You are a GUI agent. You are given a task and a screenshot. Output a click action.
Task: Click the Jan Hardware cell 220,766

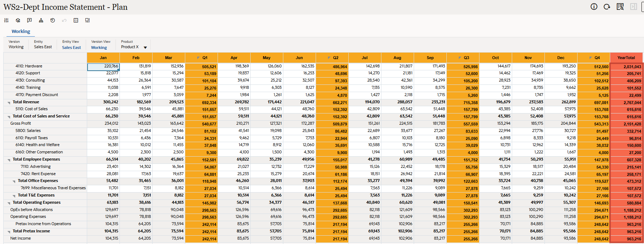(104, 67)
